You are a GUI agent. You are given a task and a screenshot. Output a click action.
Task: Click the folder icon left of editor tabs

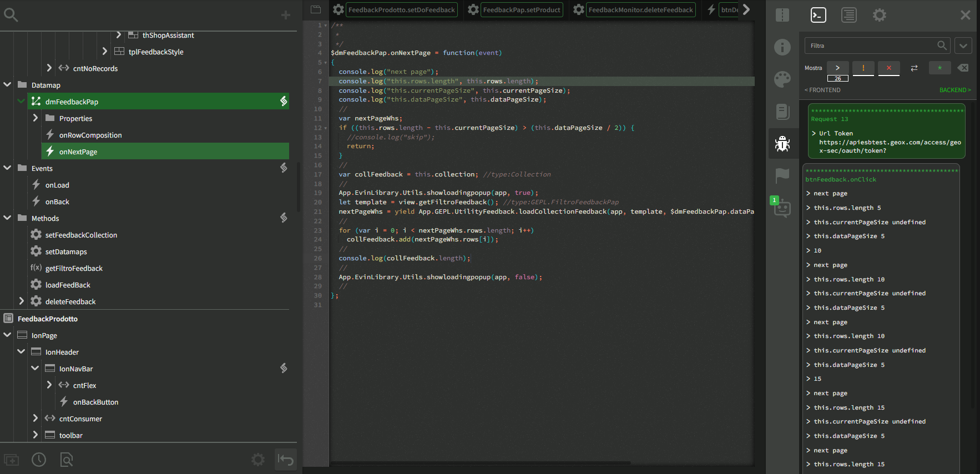tap(316, 9)
